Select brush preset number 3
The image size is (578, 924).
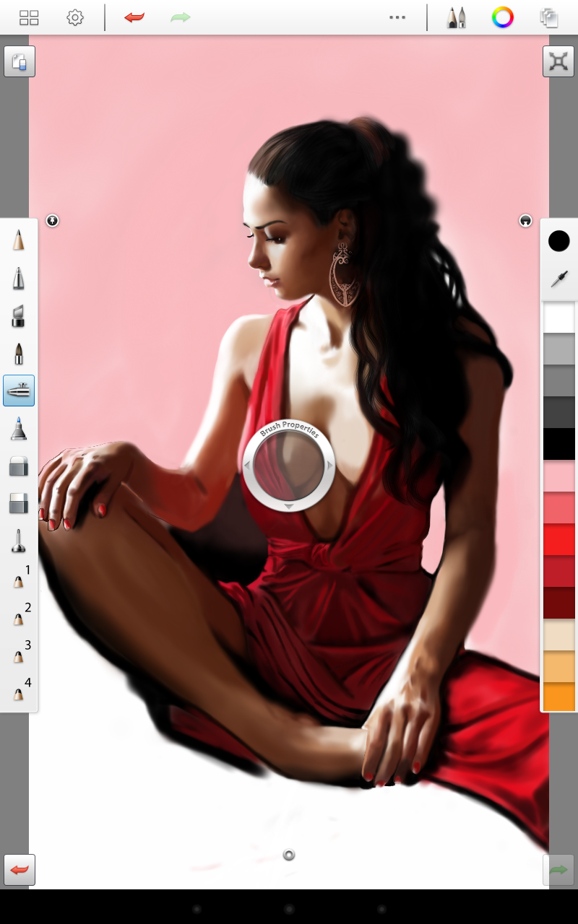tap(19, 653)
